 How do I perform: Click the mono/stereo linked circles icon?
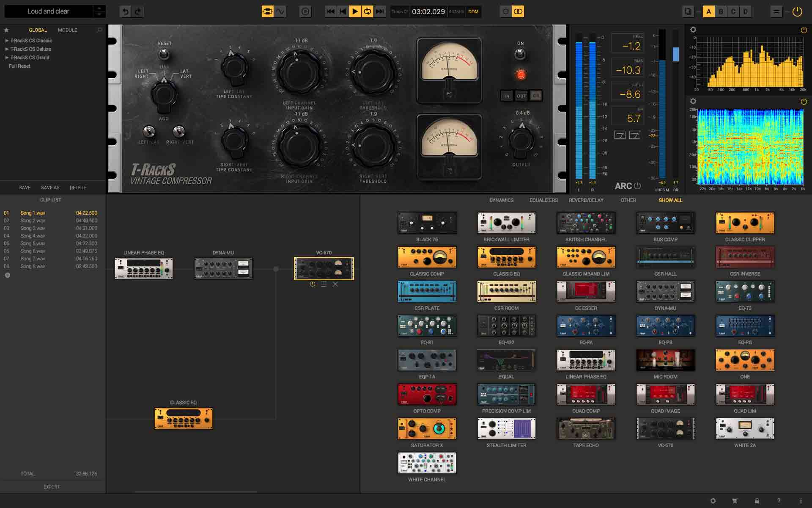pyautogui.click(x=518, y=11)
